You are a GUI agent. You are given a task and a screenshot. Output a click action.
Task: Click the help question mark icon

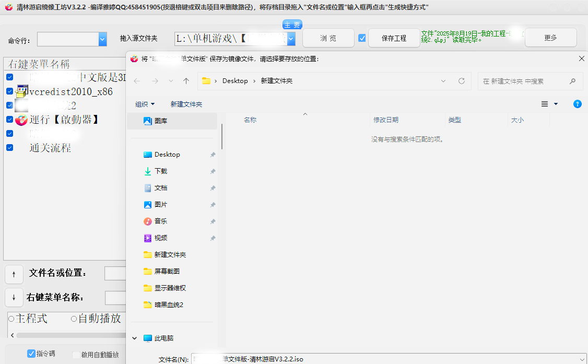tap(578, 104)
